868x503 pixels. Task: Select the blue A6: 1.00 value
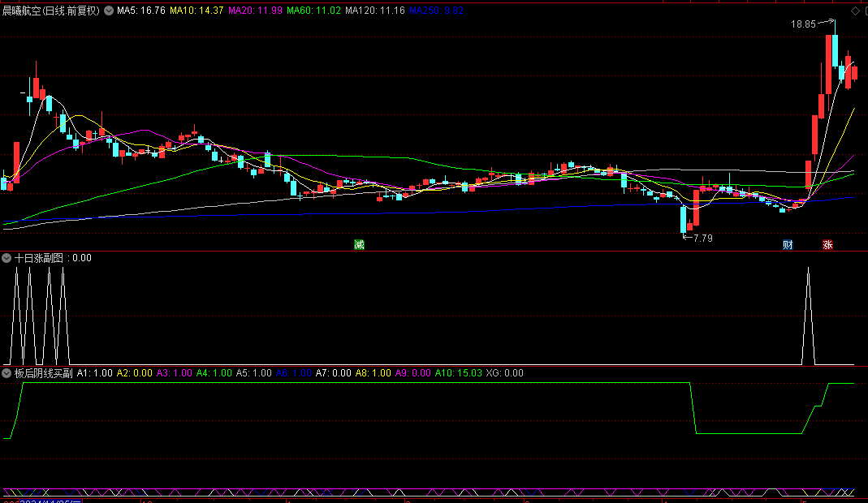pyautogui.click(x=294, y=373)
